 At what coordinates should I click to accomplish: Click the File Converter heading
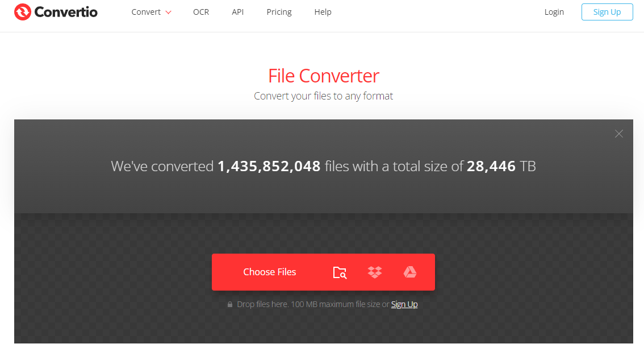324,76
